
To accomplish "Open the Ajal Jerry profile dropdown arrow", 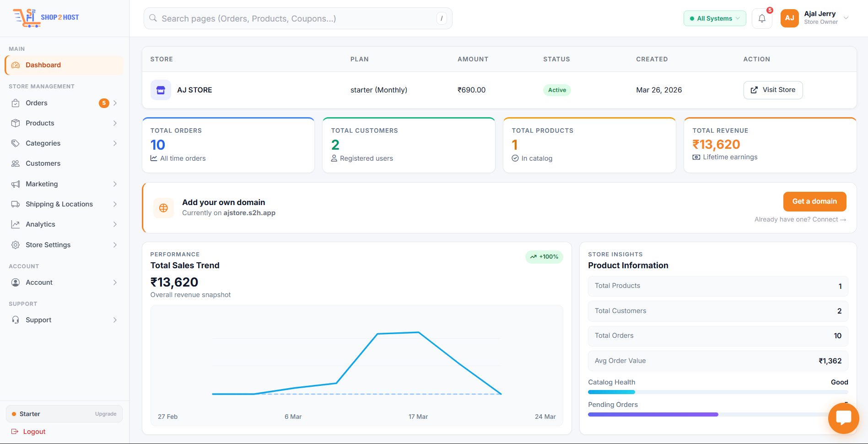I will [846, 18].
